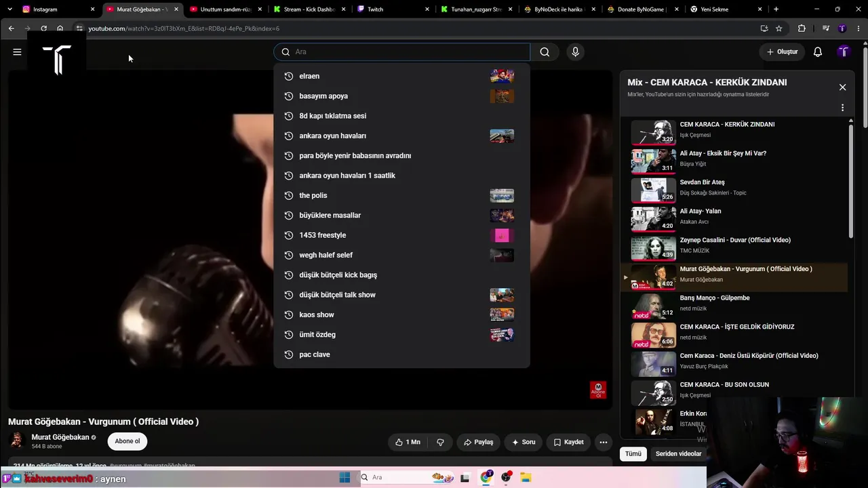Select the Seriden videolar filter chip
Viewport: 868px width, 488px height.
tap(678, 453)
